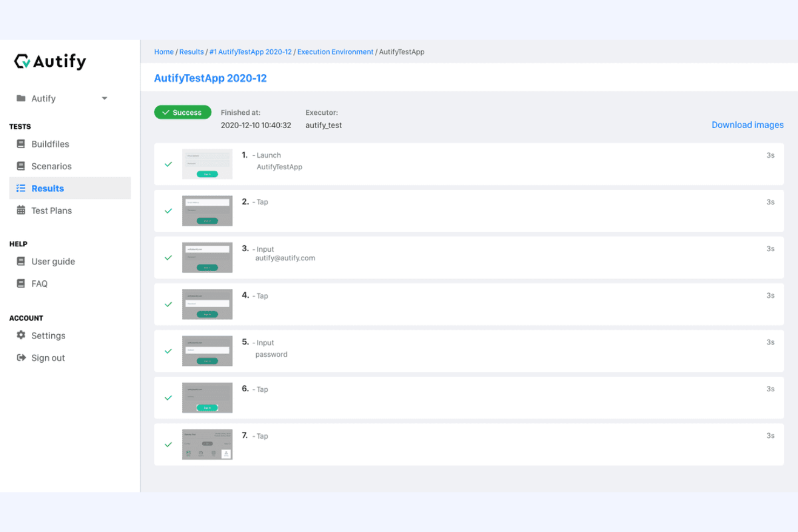This screenshot has height=532, width=798.
Task: Click the Autify logo
Action: [x=50, y=61]
